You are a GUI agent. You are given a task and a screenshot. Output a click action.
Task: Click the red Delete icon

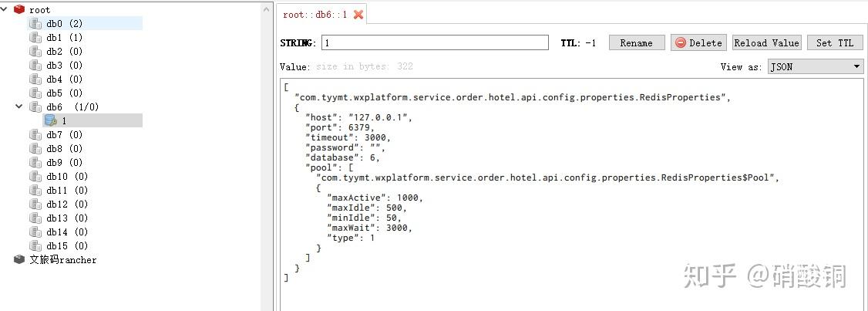(x=681, y=43)
